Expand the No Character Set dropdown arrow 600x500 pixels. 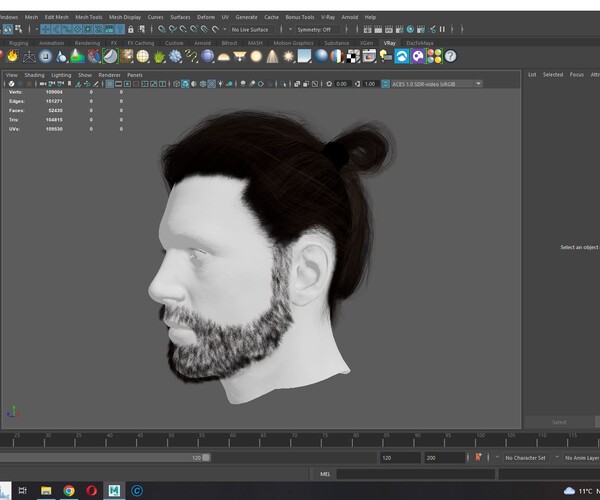coord(497,457)
